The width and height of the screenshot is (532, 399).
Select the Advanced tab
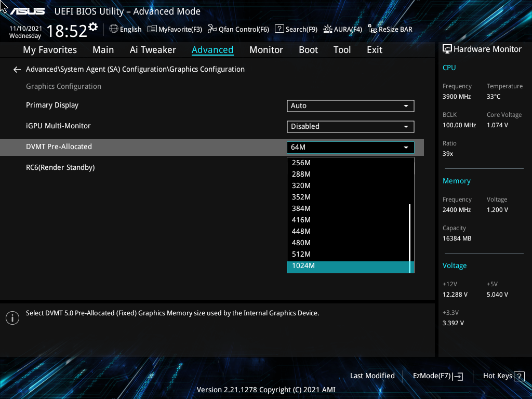point(212,50)
